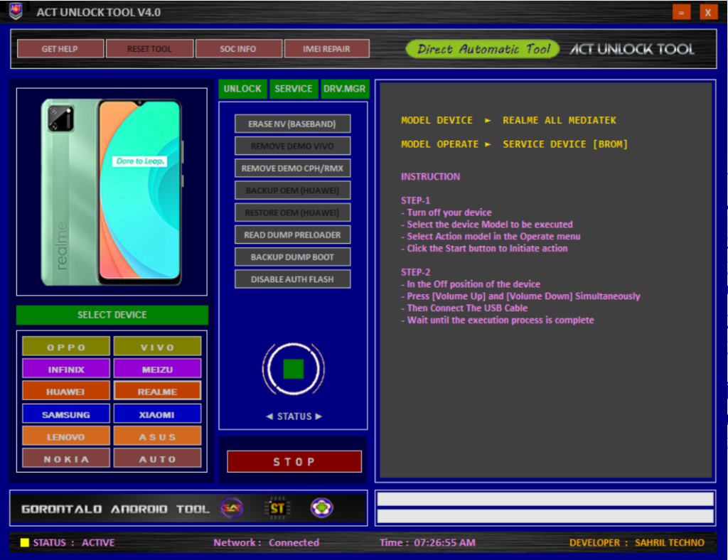This screenshot has width=728, height=560.
Task: Click the upper progress bar
Action: [545, 499]
